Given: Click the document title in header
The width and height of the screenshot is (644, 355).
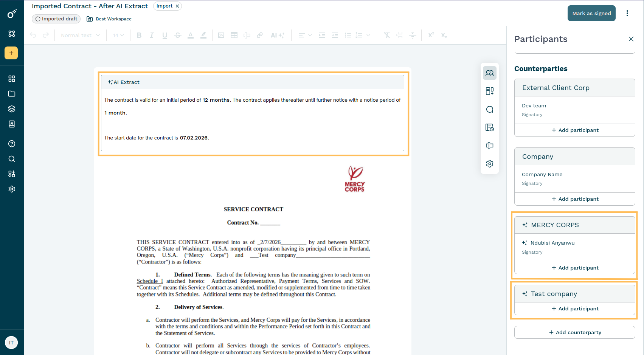Looking at the screenshot, I should coord(90,6).
